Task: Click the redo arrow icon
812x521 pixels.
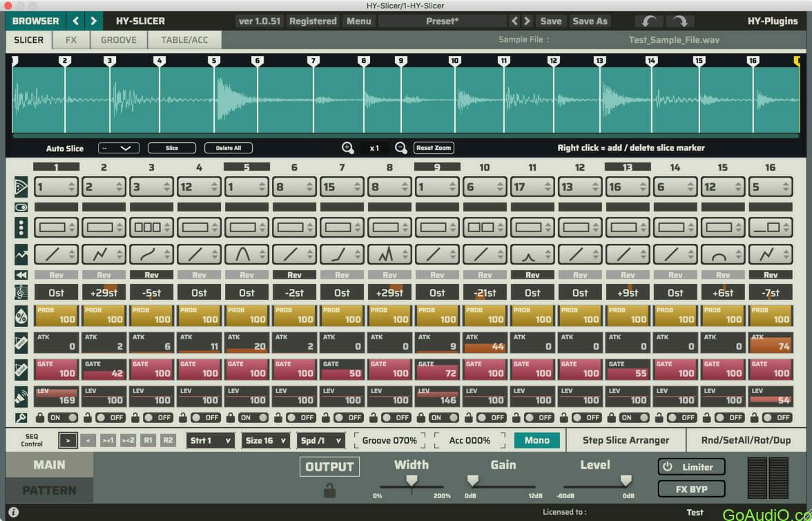Action: click(x=680, y=21)
